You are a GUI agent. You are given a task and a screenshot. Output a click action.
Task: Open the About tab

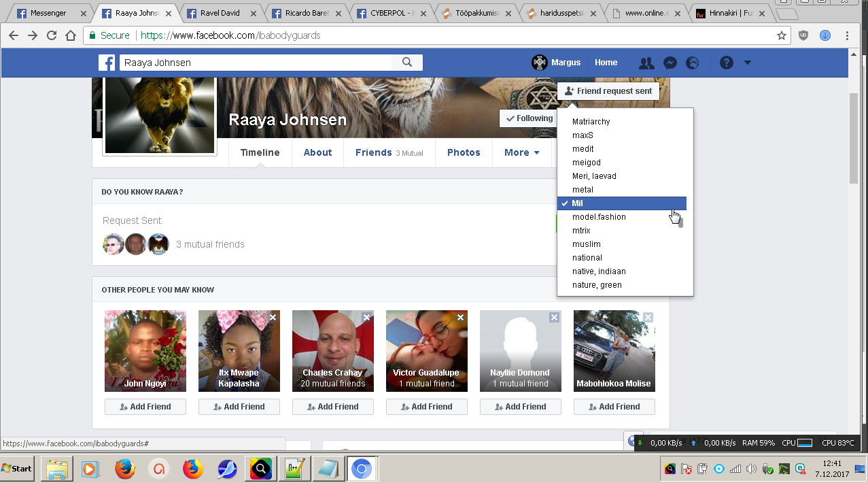tap(317, 152)
